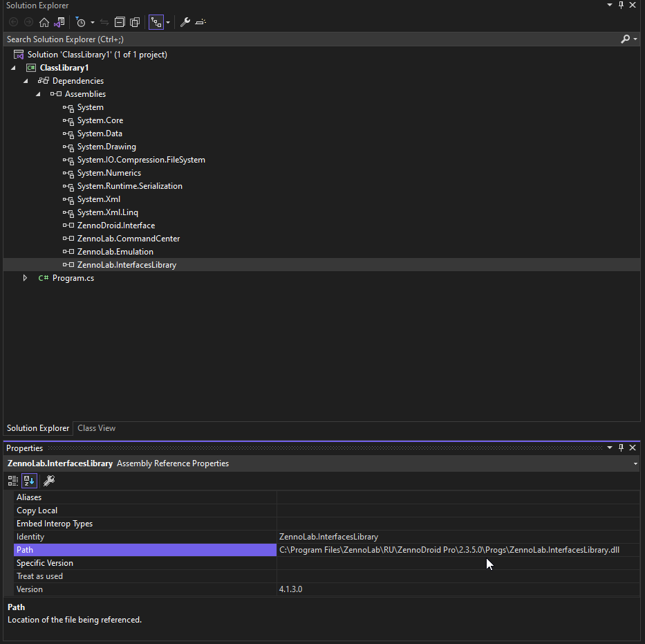Switch to the Class View tab

(96, 428)
